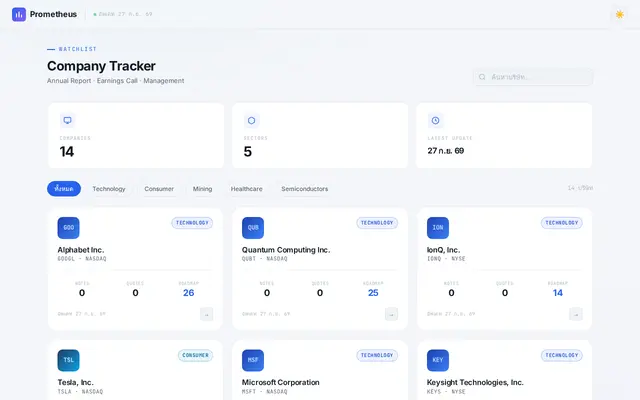Filter by Semiconductors sector
640x400 pixels.
click(304, 189)
